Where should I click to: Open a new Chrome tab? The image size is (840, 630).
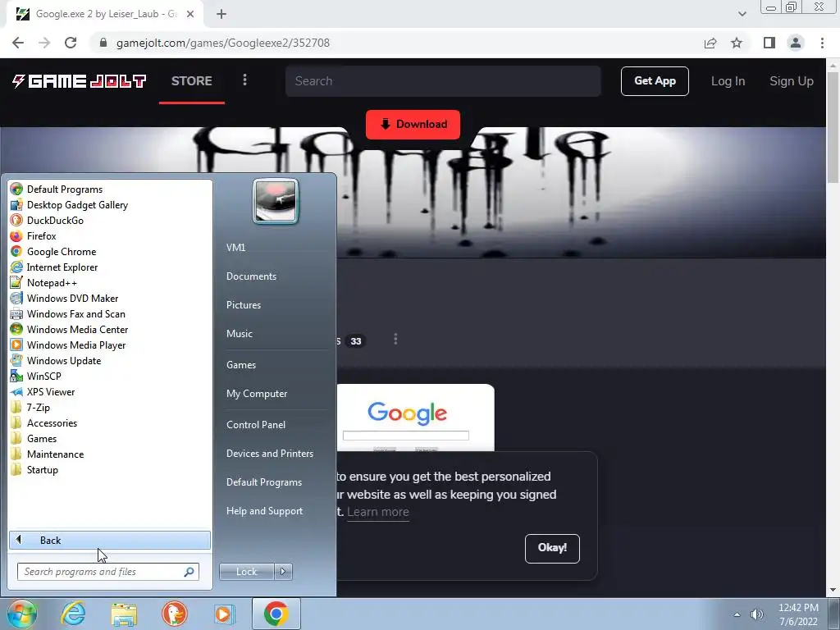pos(221,14)
